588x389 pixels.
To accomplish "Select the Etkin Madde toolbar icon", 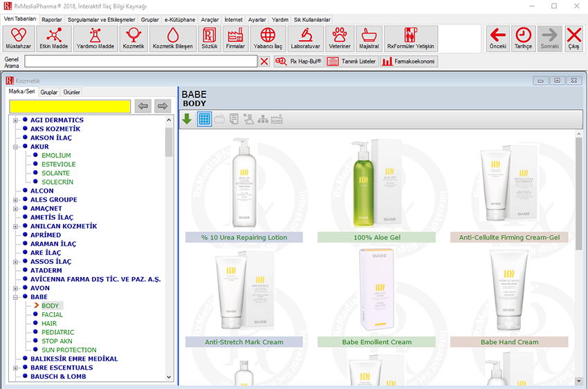I will (54, 39).
